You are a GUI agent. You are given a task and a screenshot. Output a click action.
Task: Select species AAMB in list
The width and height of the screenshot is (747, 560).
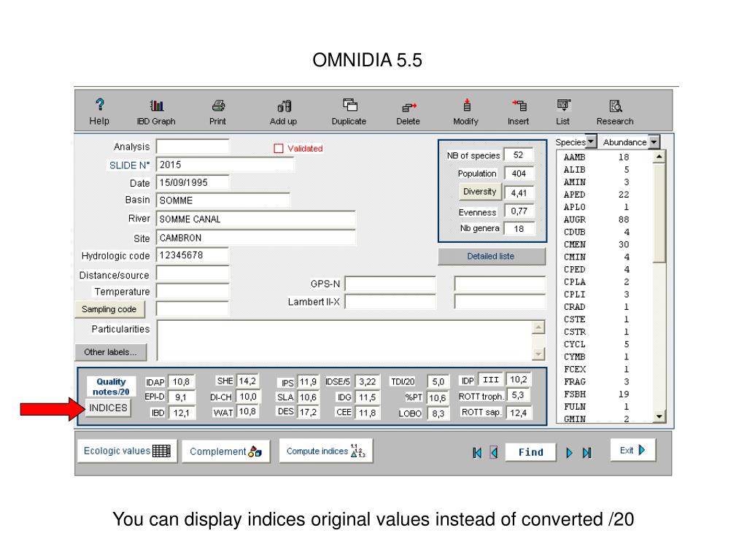[597, 157]
